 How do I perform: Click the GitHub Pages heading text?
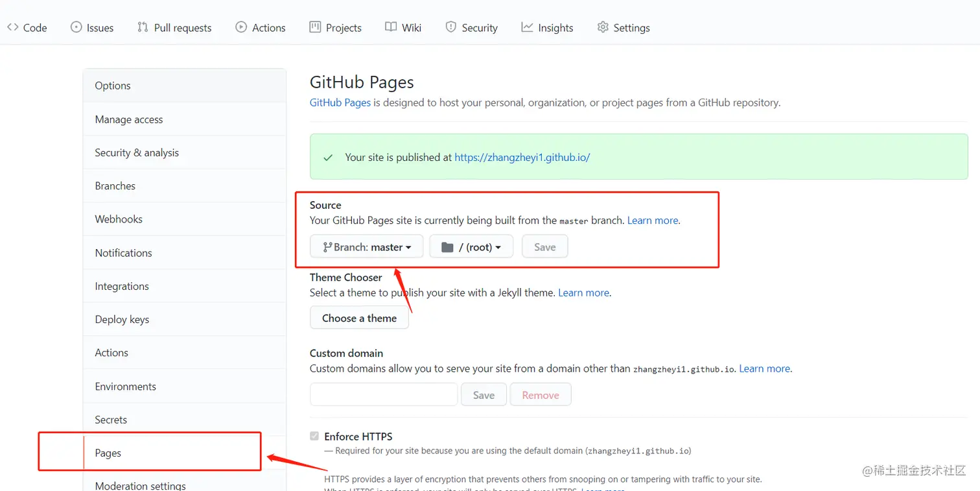(x=362, y=82)
